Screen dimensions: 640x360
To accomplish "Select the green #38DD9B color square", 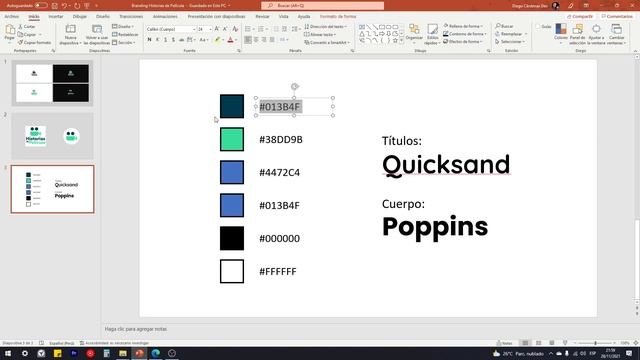I will click(x=232, y=139).
